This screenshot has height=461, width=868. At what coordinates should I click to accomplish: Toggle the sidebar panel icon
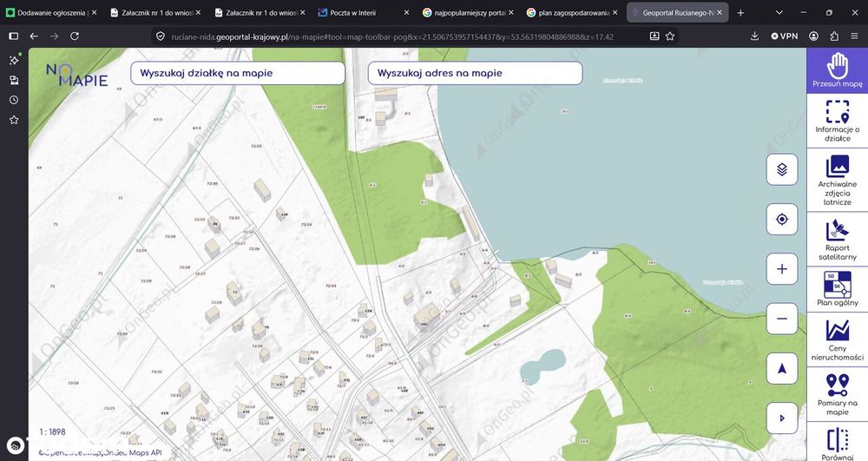14,36
